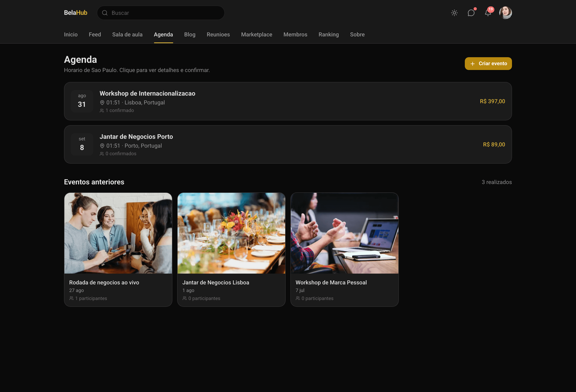Viewport: 576px width, 392px height.
Task: Open the Rodada de negocios ao vivo photo
Action: (118, 233)
